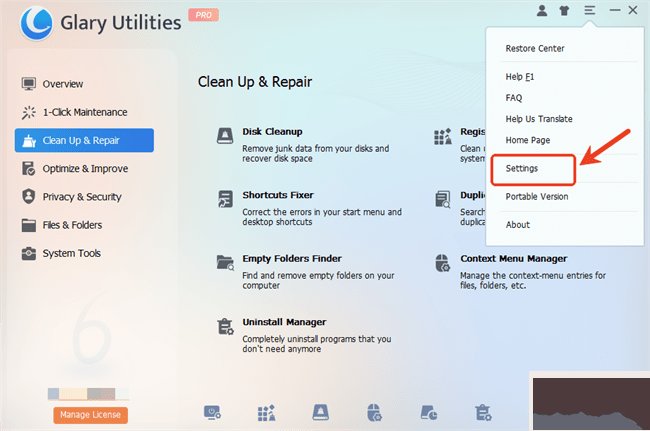The width and height of the screenshot is (650, 431).
Task: Open the user account icon
Action: click(542, 10)
